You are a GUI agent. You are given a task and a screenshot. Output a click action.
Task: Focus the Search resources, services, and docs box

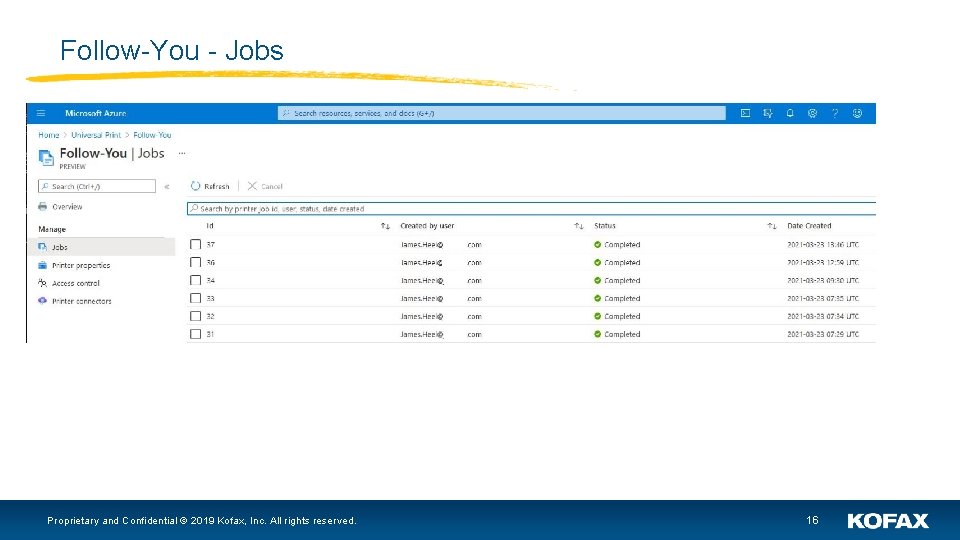[501, 113]
